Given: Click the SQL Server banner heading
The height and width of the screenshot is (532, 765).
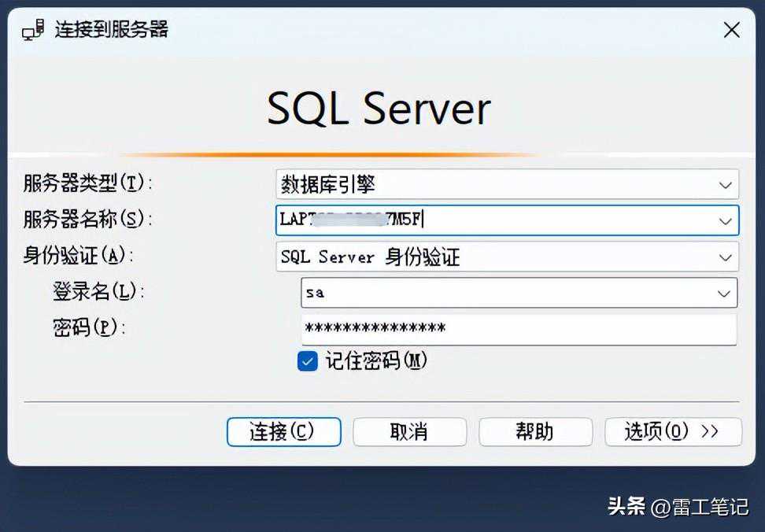Looking at the screenshot, I should pyautogui.click(x=379, y=109).
